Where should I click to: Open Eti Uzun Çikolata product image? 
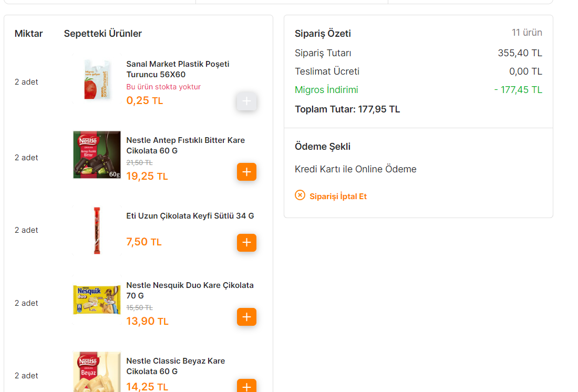tap(97, 231)
